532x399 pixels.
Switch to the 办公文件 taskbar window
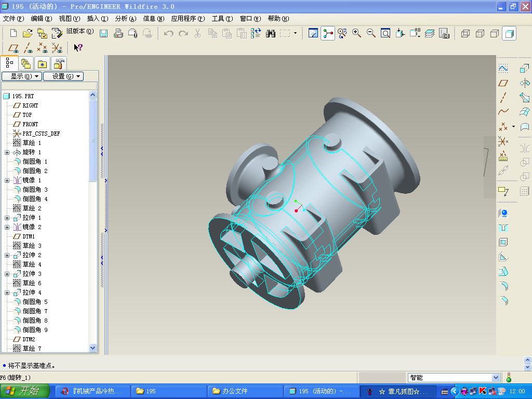pyautogui.click(x=245, y=391)
